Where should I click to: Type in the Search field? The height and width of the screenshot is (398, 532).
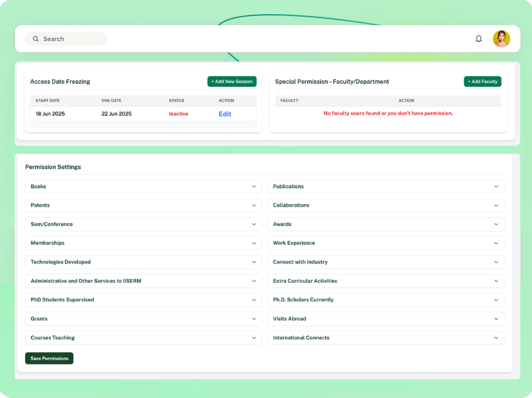click(71, 39)
